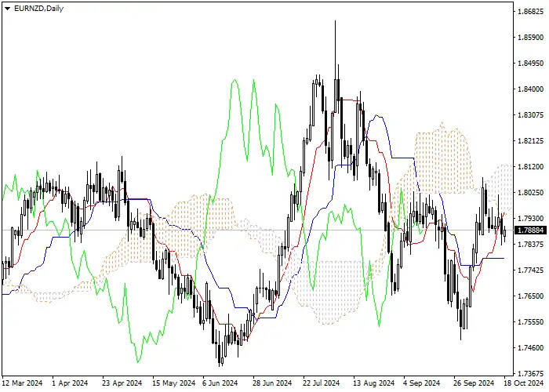Click the rightmost candlestick on the chart
This screenshot has height=392, width=549.
click(504, 232)
